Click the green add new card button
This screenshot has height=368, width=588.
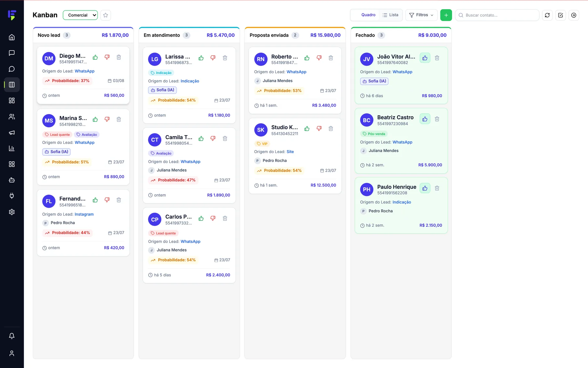point(446,15)
